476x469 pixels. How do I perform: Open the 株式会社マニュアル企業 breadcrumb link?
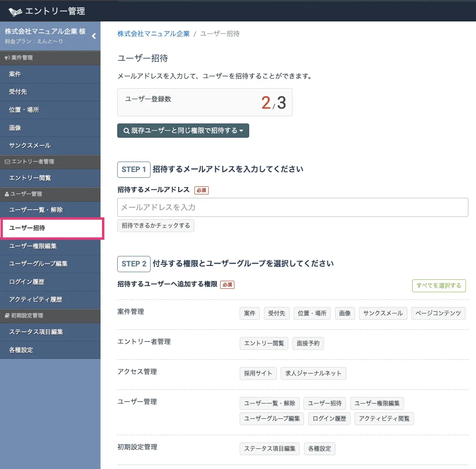pos(153,34)
